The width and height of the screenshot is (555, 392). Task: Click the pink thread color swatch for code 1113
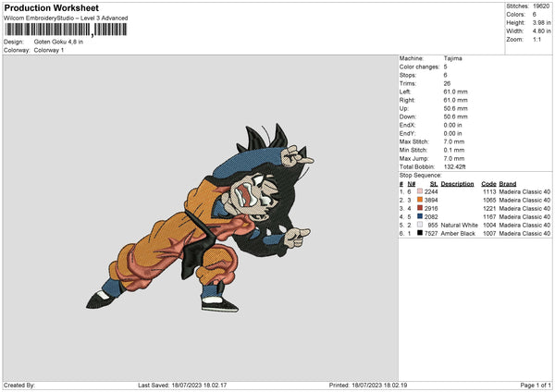tap(420, 191)
